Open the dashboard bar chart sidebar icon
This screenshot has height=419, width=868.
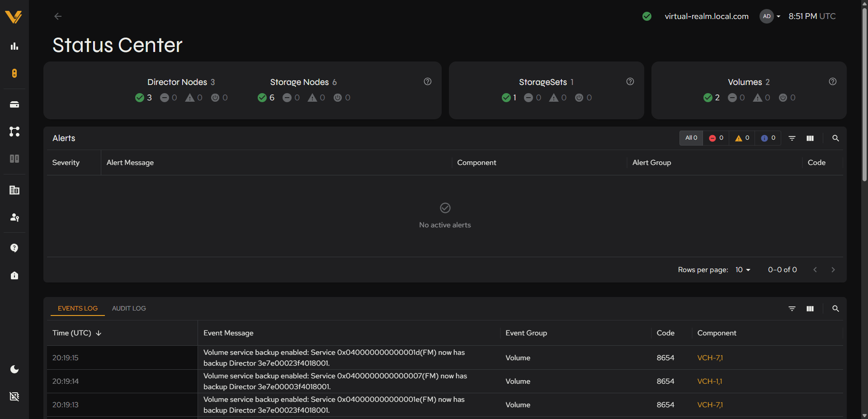click(x=14, y=46)
